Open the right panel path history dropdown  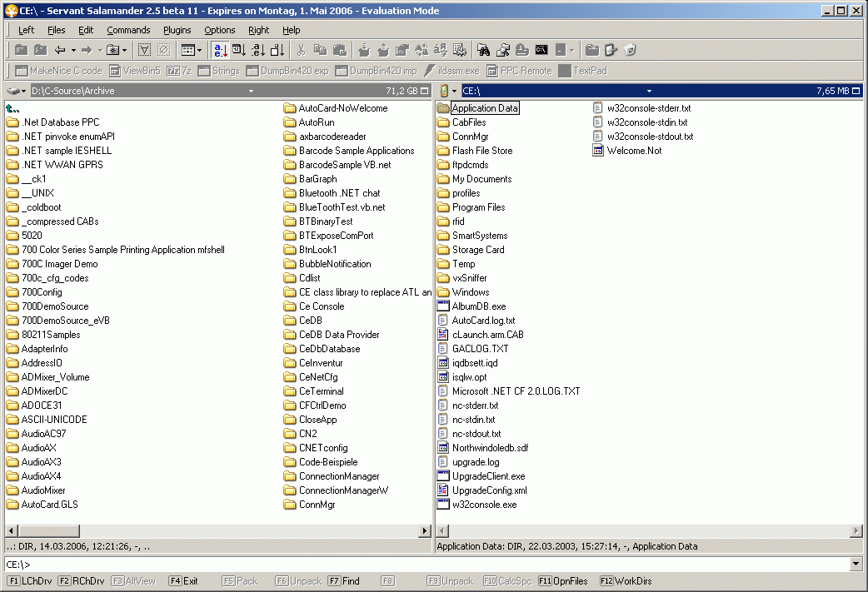pyautogui.click(x=649, y=91)
